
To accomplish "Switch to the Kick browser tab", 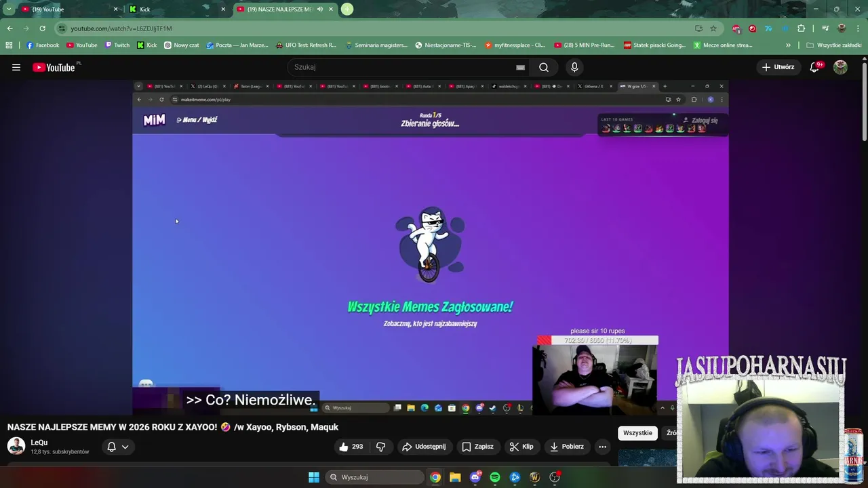I will (x=176, y=9).
